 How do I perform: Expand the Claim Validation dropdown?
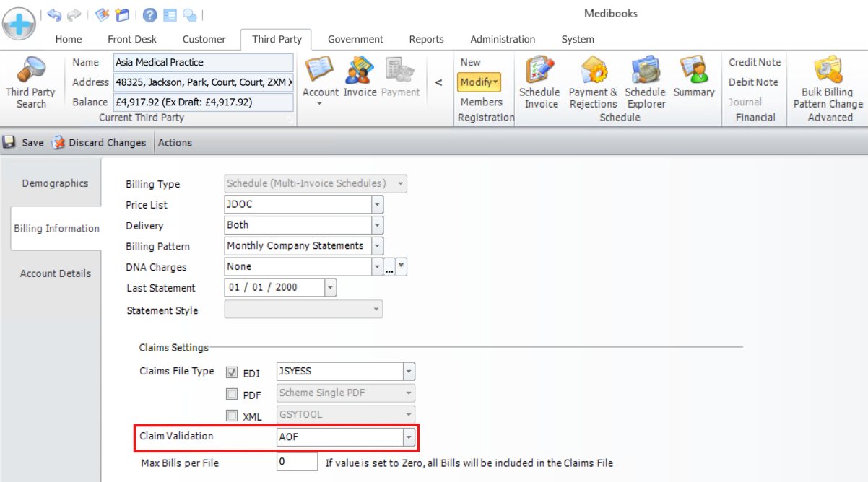(x=409, y=437)
